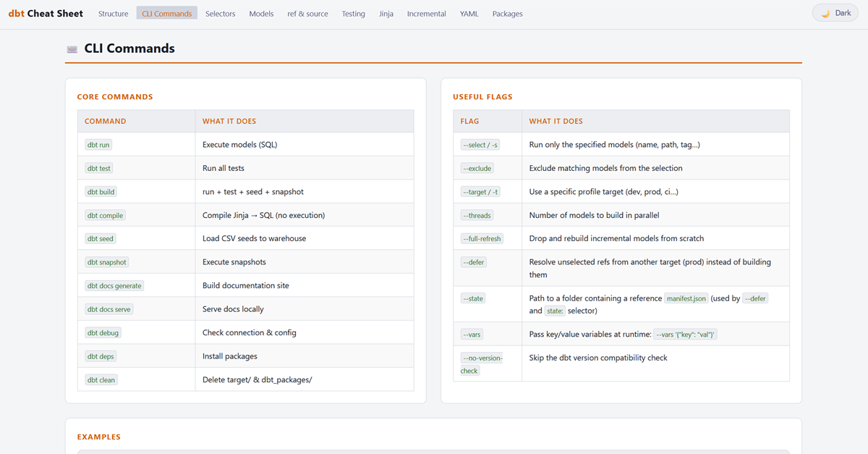Click the dbt Cheat Sheet logo
868x454 pixels.
click(46, 13)
